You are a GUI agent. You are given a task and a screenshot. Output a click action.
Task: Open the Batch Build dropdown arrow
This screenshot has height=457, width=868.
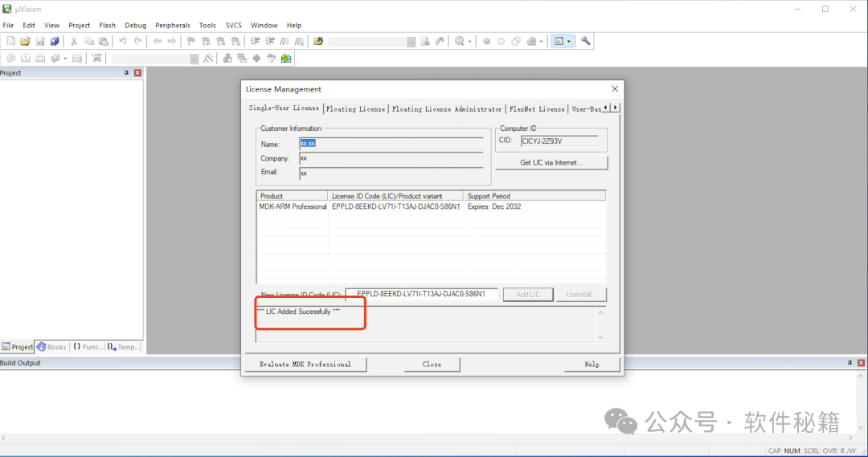65,59
